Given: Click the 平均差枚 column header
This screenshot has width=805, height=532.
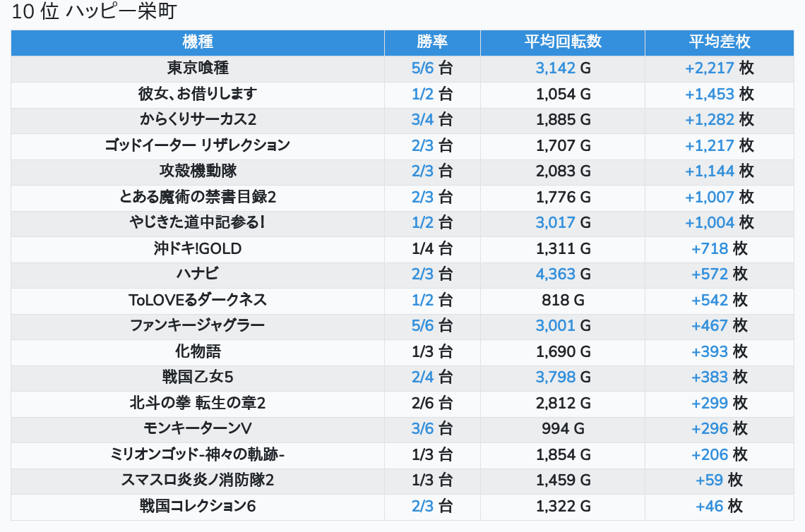Looking at the screenshot, I should [720, 42].
